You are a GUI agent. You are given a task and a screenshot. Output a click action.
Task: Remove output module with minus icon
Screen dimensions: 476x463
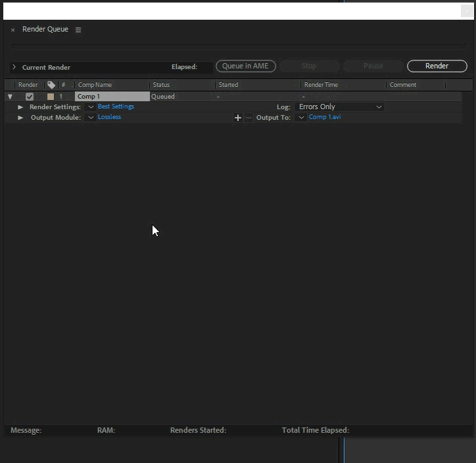(248, 118)
